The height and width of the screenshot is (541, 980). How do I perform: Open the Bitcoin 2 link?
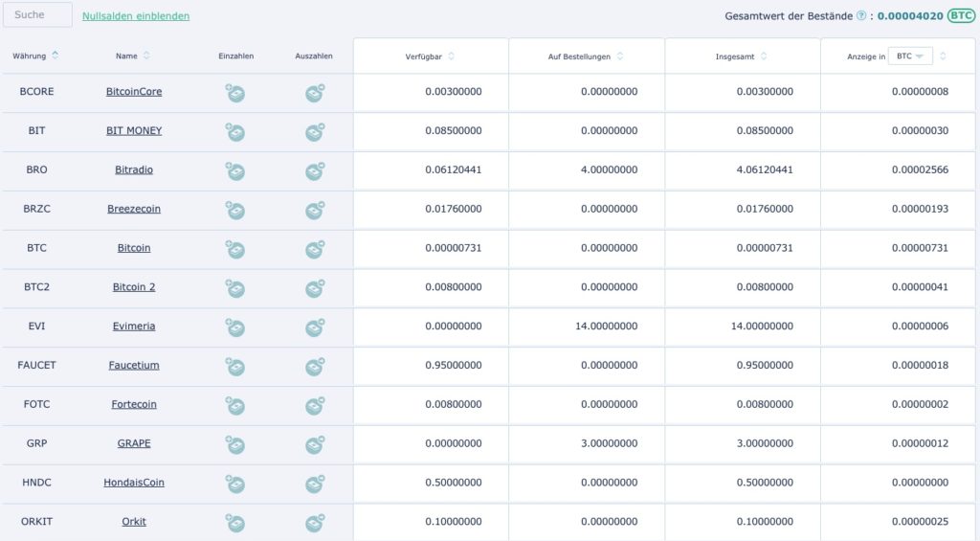[134, 287]
